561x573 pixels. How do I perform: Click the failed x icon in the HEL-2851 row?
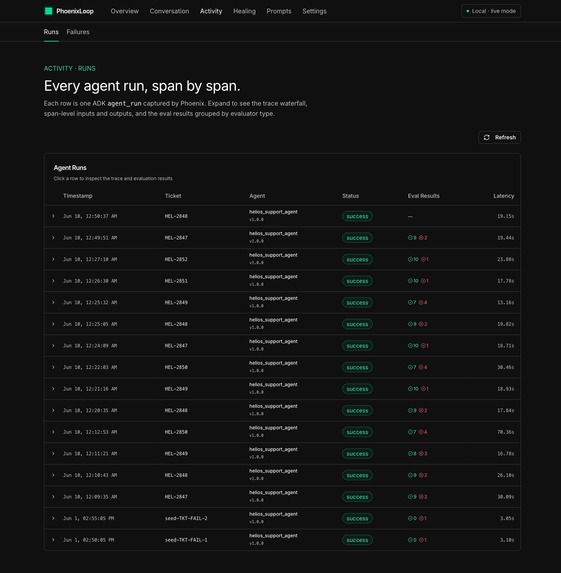pyautogui.click(x=423, y=281)
